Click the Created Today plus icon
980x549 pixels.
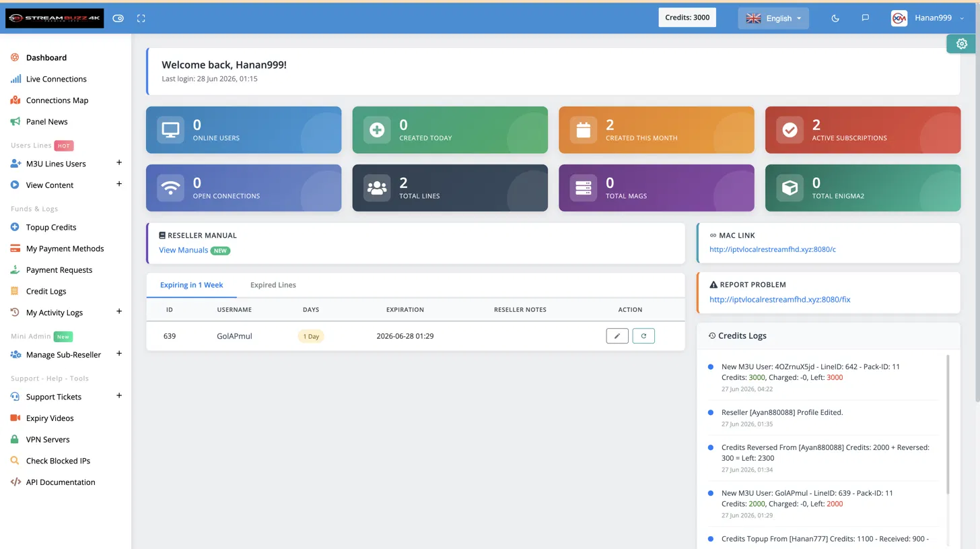pyautogui.click(x=377, y=129)
